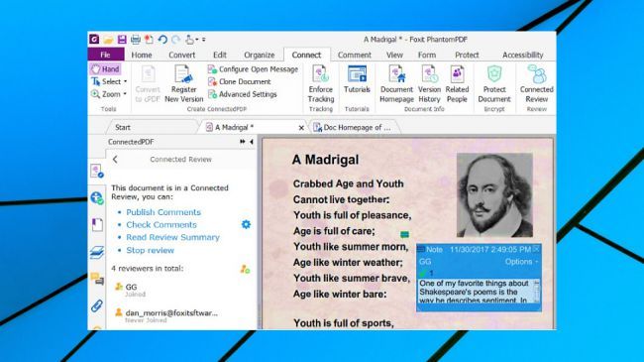Open Document Homepage
The width and height of the screenshot is (644, 362).
pos(396,83)
